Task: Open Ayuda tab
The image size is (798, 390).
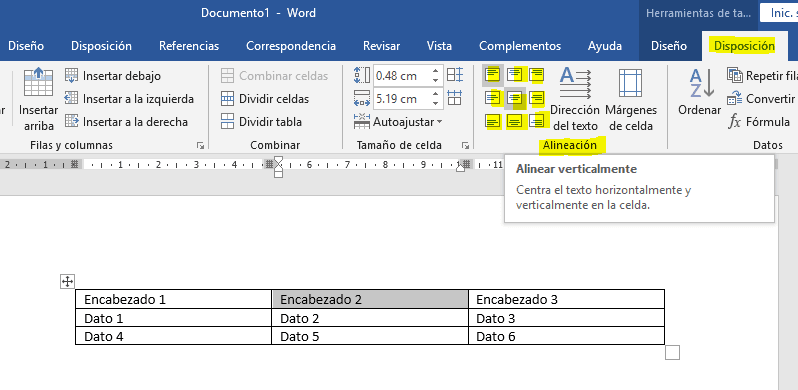Action: [x=605, y=46]
